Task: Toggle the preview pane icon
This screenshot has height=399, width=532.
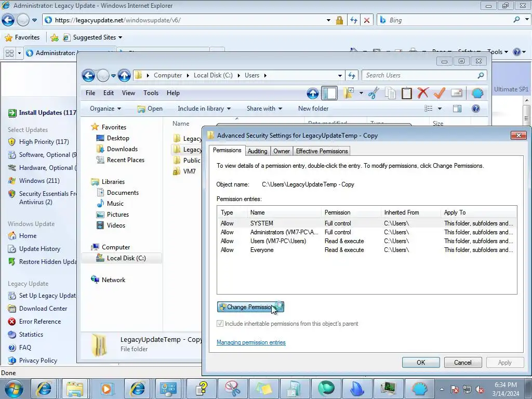Action: pyautogui.click(x=457, y=109)
